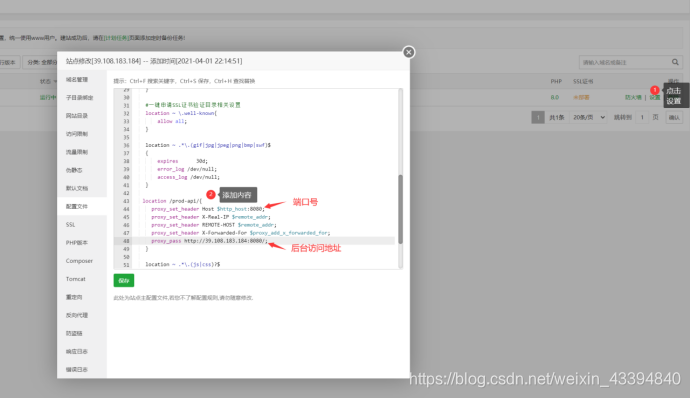Click the 'expires 30d;' line

[182, 161]
